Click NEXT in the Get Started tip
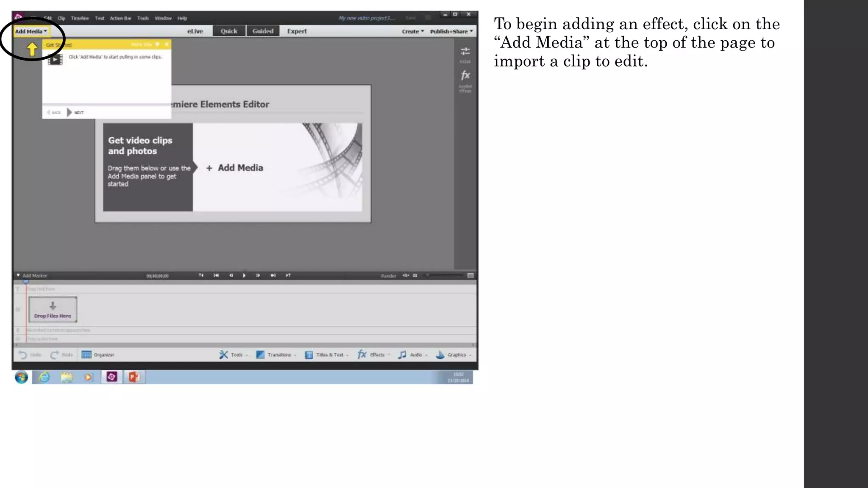The width and height of the screenshot is (868, 488). (x=75, y=112)
